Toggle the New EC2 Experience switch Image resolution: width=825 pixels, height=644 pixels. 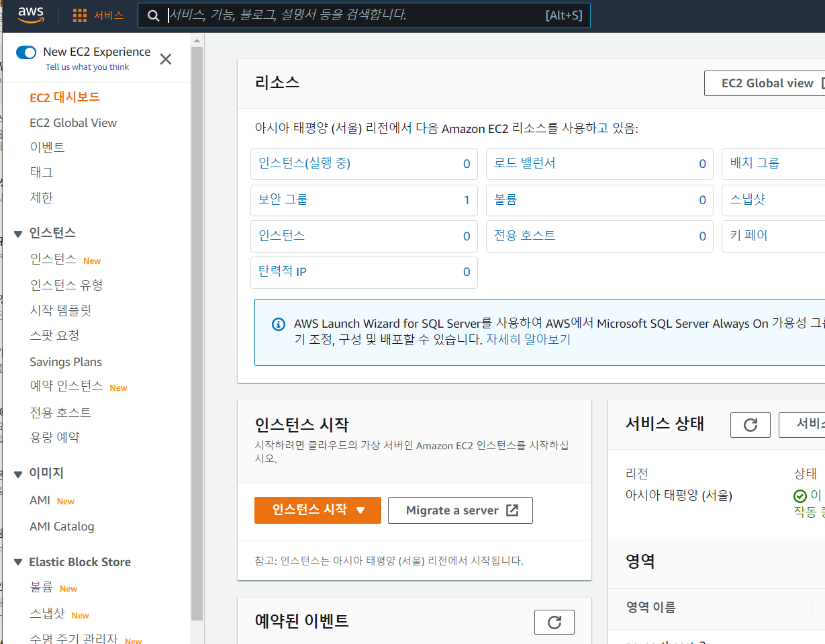tap(26, 52)
